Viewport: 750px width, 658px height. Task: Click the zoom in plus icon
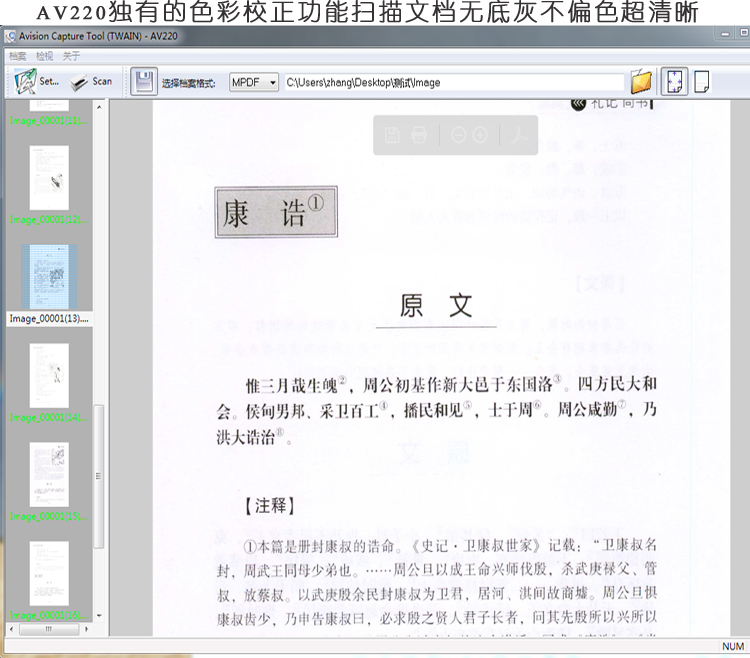point(480,135)
